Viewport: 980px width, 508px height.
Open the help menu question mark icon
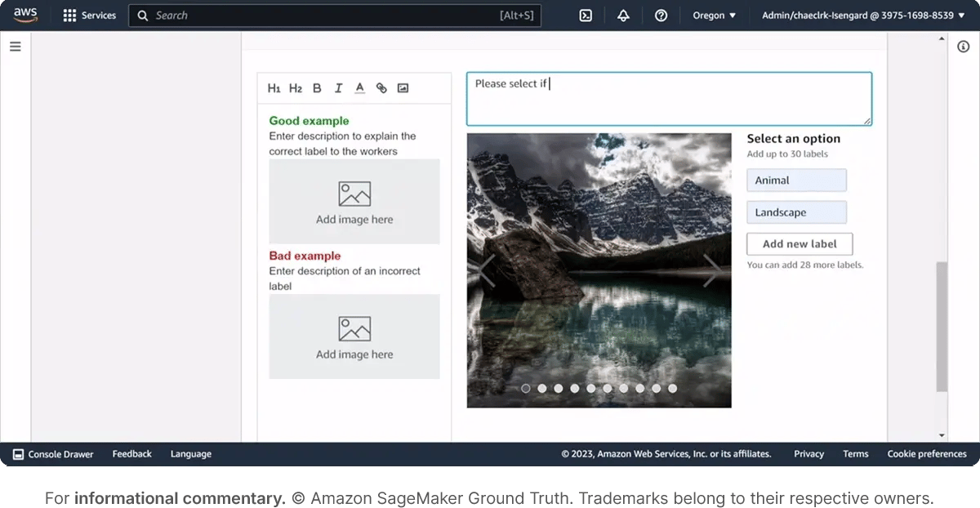pyautogui.click(x=661, y=15)
